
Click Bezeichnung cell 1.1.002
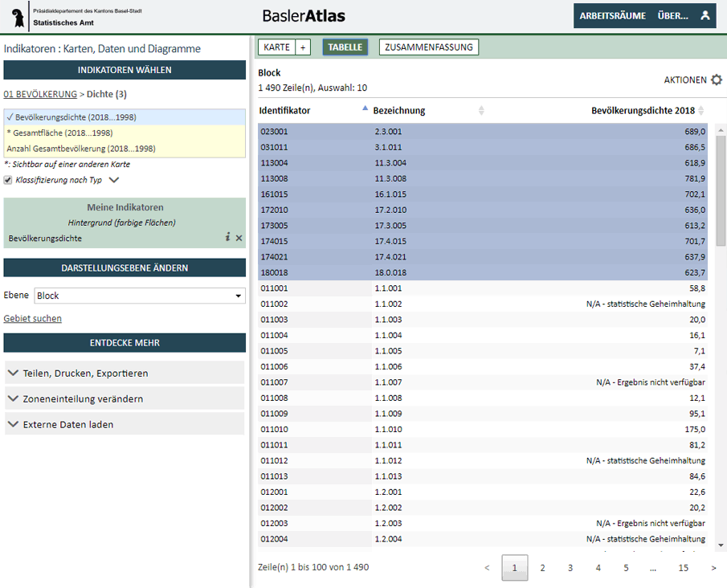pyautogui.click(x=389, y=304)
